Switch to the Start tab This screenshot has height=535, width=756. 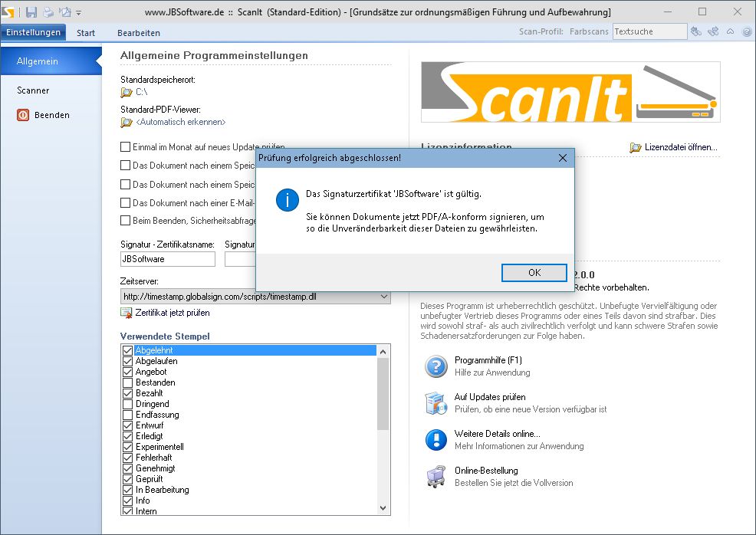point(86,33)
